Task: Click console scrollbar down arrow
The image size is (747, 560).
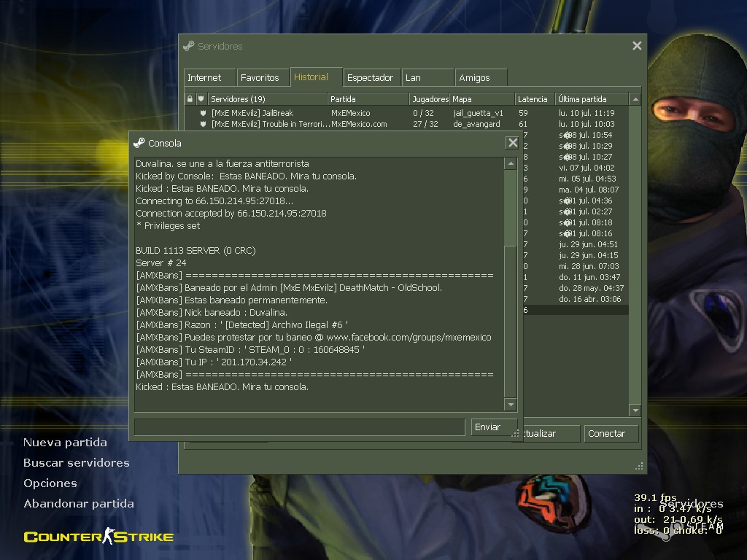Action: (x=510, y=405)
